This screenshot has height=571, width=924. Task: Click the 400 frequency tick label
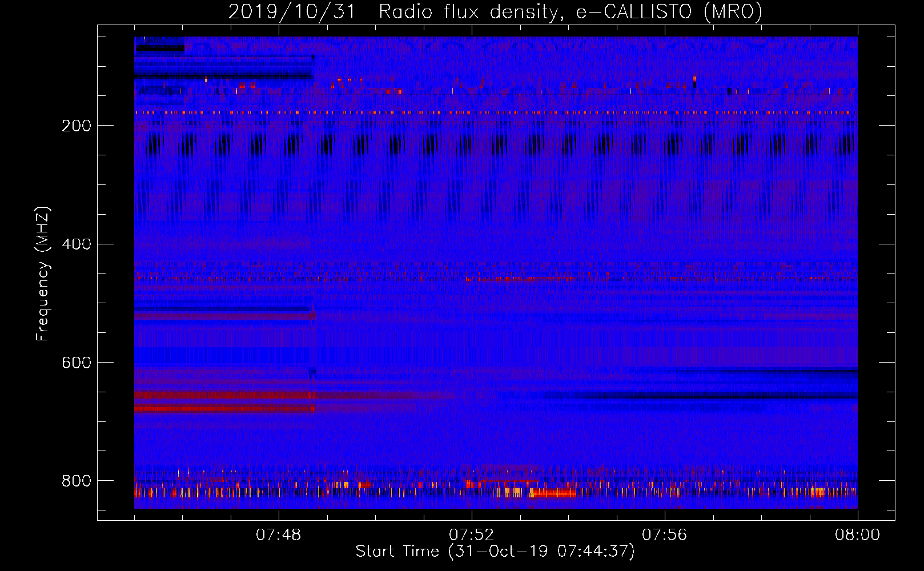pyautogui.click(x=77, y=244)
